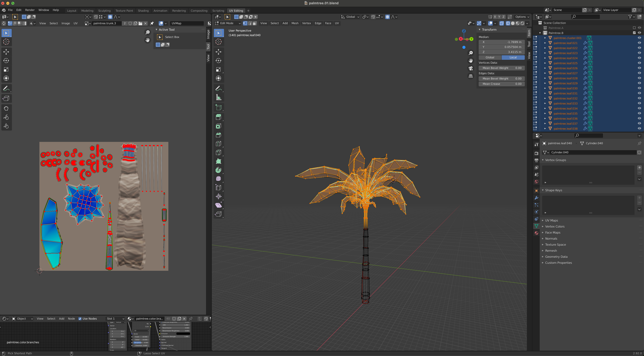
Task: Toggle camera view in 3D viewport
Action: pos(470,68)
